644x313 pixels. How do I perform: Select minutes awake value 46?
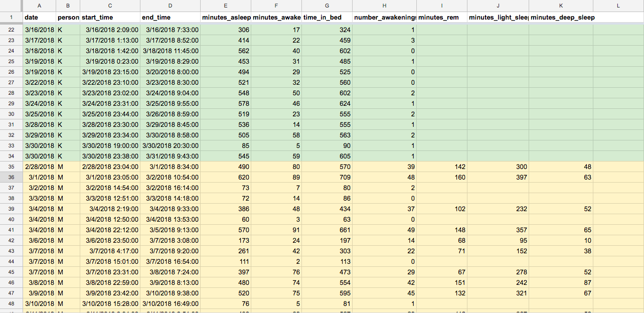(x=276, y=103)
